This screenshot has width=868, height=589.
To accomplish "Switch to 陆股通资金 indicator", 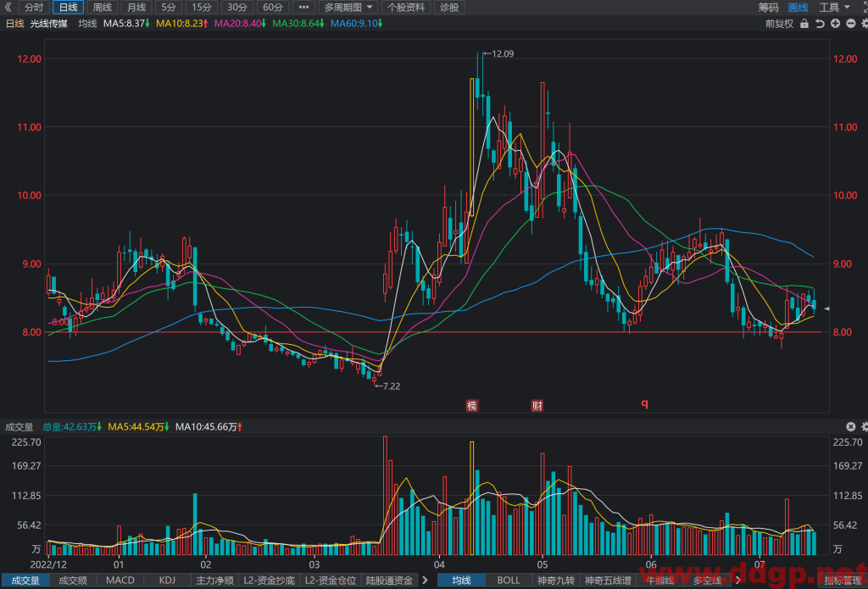I will click(x=390, y=581).
